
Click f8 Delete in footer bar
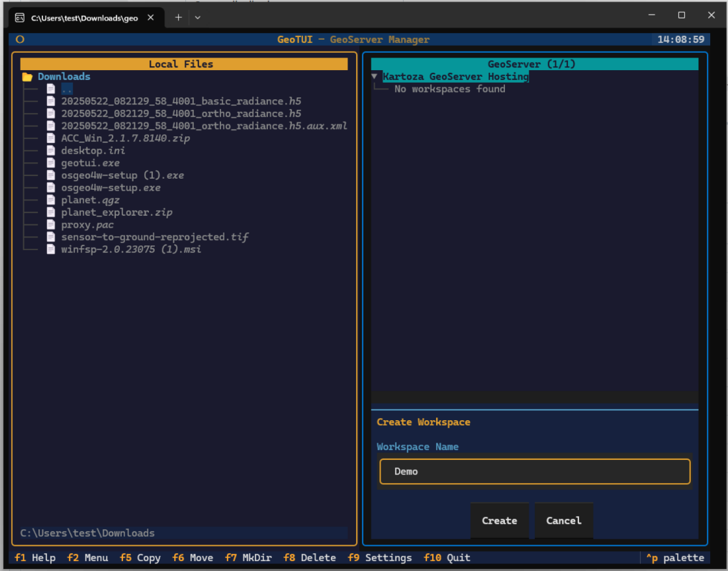point(310,558)
